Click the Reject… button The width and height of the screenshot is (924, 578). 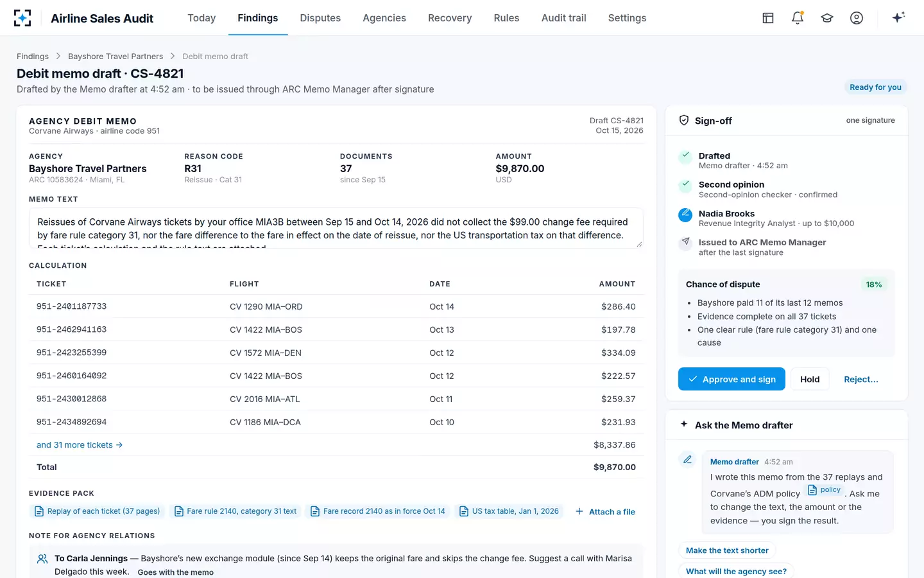[x=861, y=379]
